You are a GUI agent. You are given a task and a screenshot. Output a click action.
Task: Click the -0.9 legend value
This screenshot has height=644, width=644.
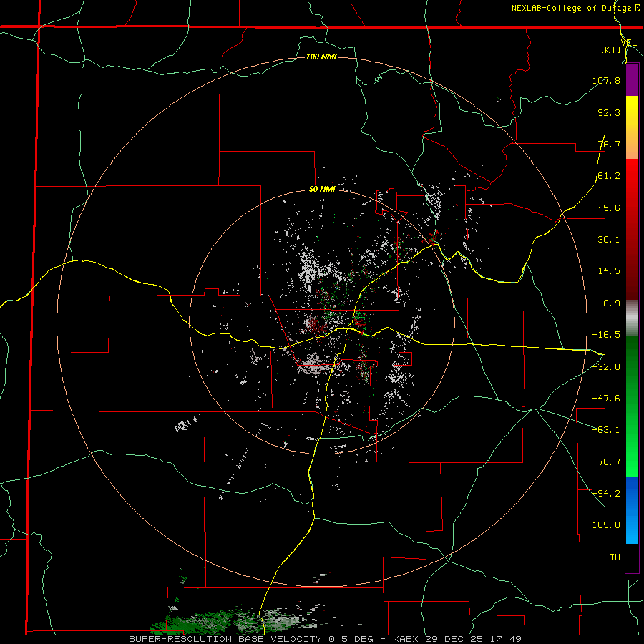[x=609, y=303]
